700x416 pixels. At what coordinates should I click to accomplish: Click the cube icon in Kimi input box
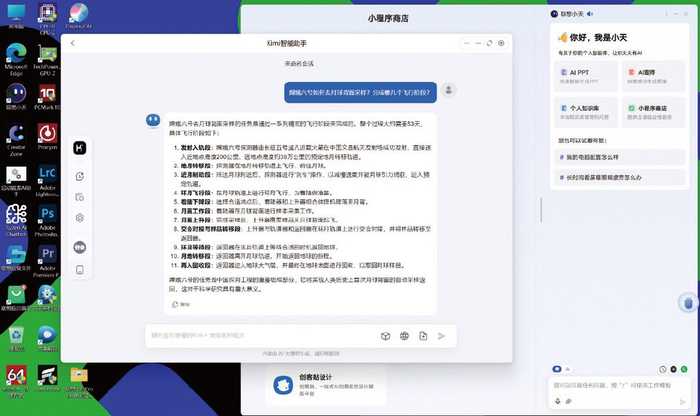pyautogui.click(x=386, y=336)
